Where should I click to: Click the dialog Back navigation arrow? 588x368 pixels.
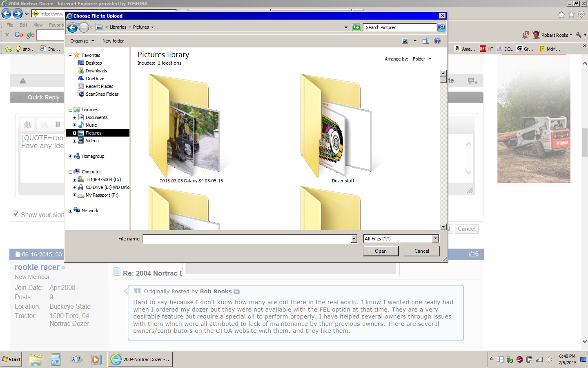pos(72,27)
